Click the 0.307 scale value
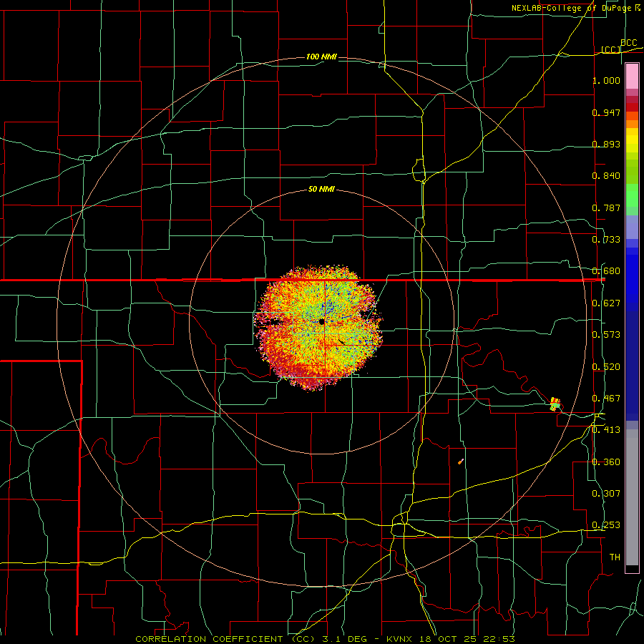Image resolution: width=644 pixels, height=644 pixels. click(606, 494)
